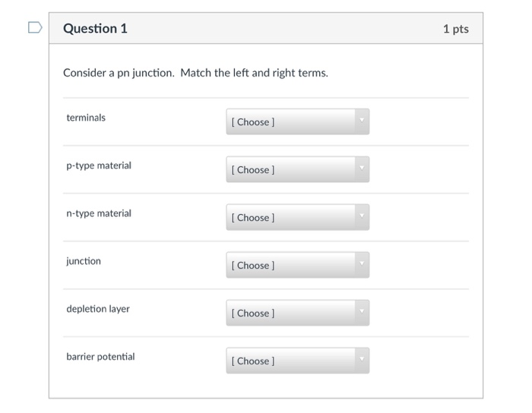Flag Question 1 using the bookmark icon
Image resolution: width=532 pixels, height=413 pixels.
(x=35, y=27)
